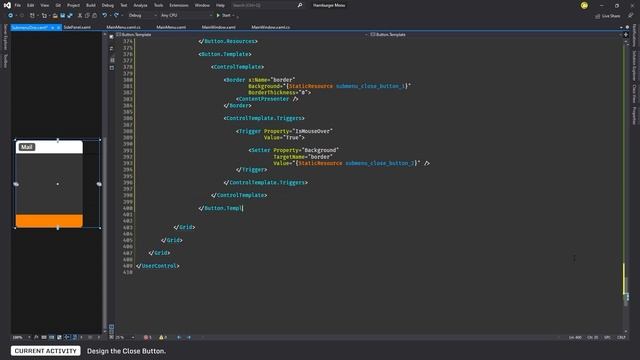640x360 pixels.
Task: Click the yellow user account avatar
Action: (584, 5)
